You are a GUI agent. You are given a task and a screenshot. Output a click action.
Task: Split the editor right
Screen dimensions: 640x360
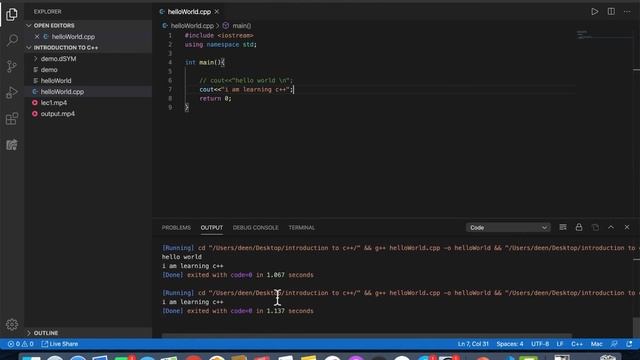coord(611,11)
